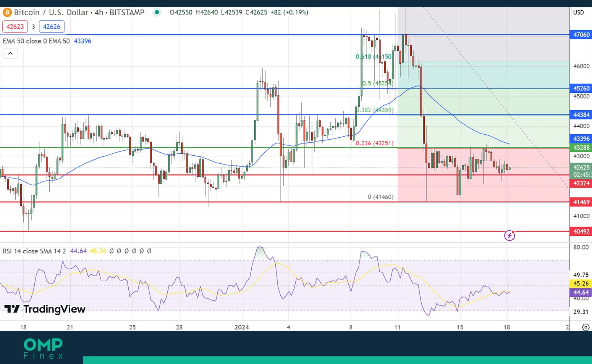Click the 0.236 (43251) Fibonacci label
592x364 pixels.
(x=375, y=143)
